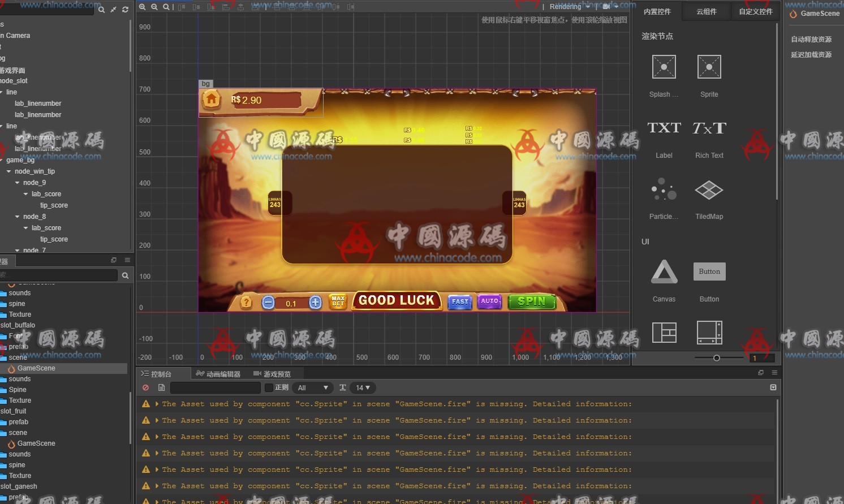Pick the Label TXT node icon
This screenshot has width=844, height=504.
pos(664,128)
